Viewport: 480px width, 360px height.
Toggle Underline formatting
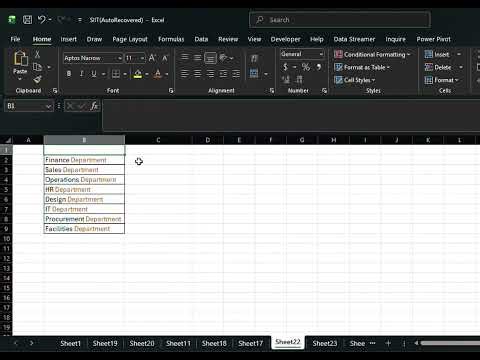(94, 74)
